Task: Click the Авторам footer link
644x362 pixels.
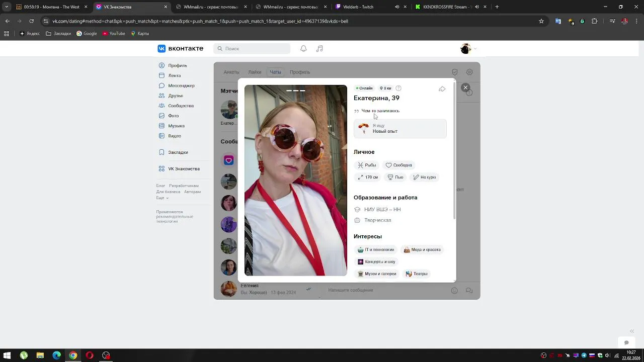Action: coord(192,192)
